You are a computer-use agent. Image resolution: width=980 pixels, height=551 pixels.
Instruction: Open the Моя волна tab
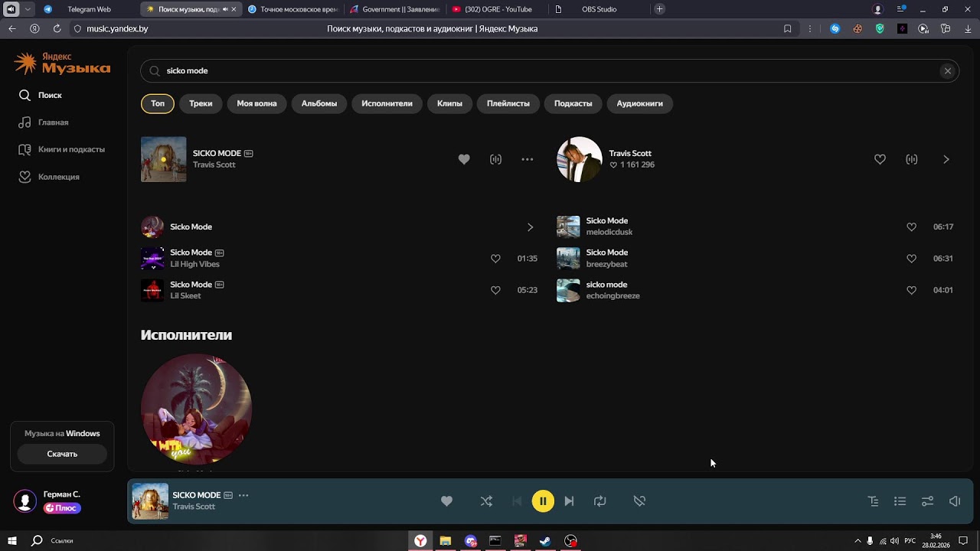256,103
